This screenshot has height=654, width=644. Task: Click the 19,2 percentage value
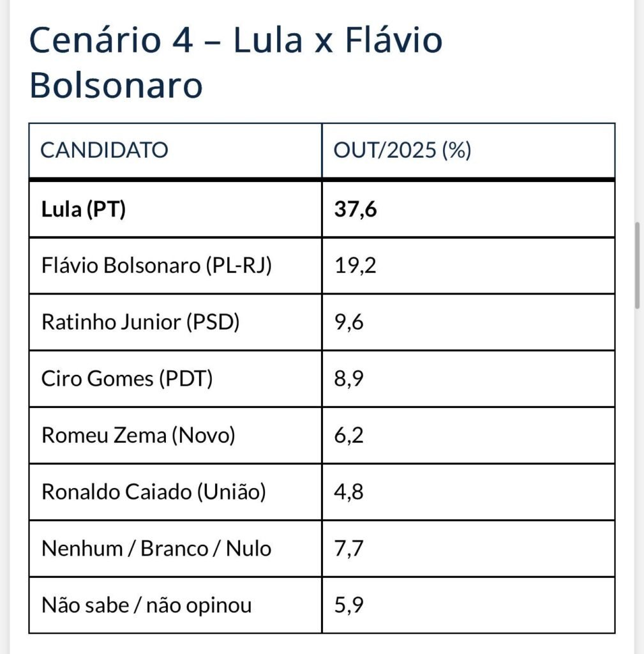point(356,266)
